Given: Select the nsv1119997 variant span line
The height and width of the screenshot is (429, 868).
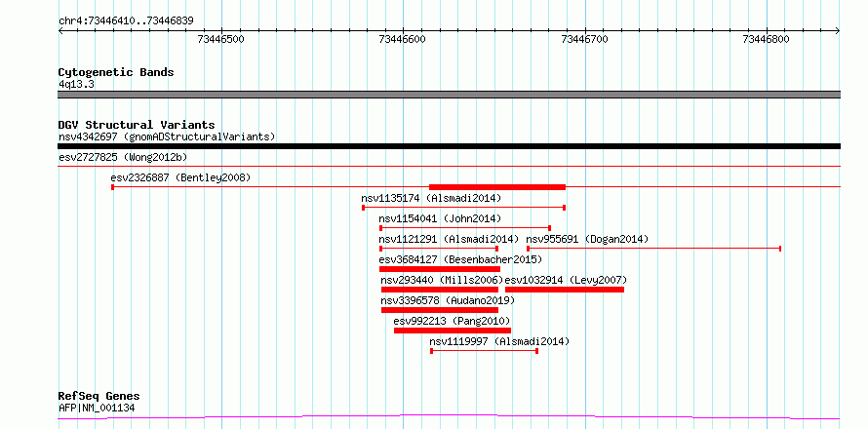Looking at the screenshot, I should click(485, 351).
